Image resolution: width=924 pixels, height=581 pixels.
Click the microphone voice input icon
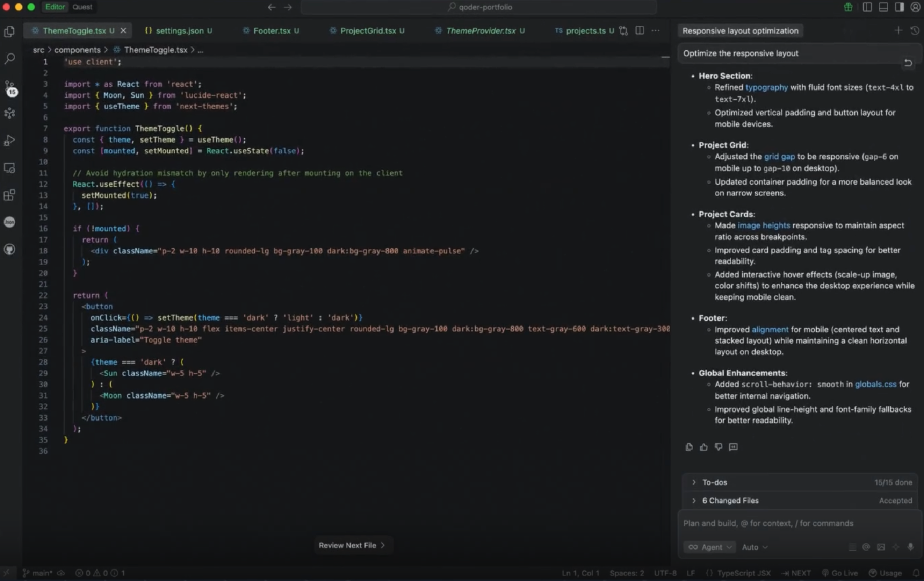point(910,547)
